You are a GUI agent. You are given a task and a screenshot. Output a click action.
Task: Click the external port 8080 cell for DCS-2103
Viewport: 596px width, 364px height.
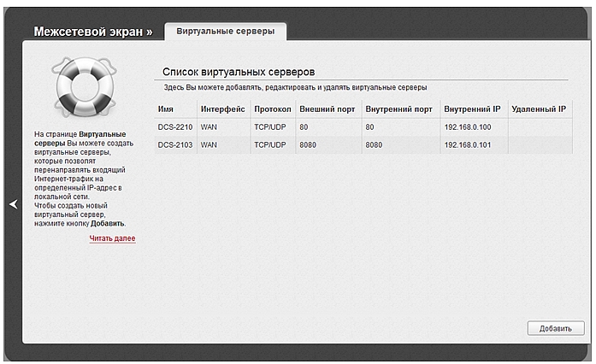[x=309, y=145]
